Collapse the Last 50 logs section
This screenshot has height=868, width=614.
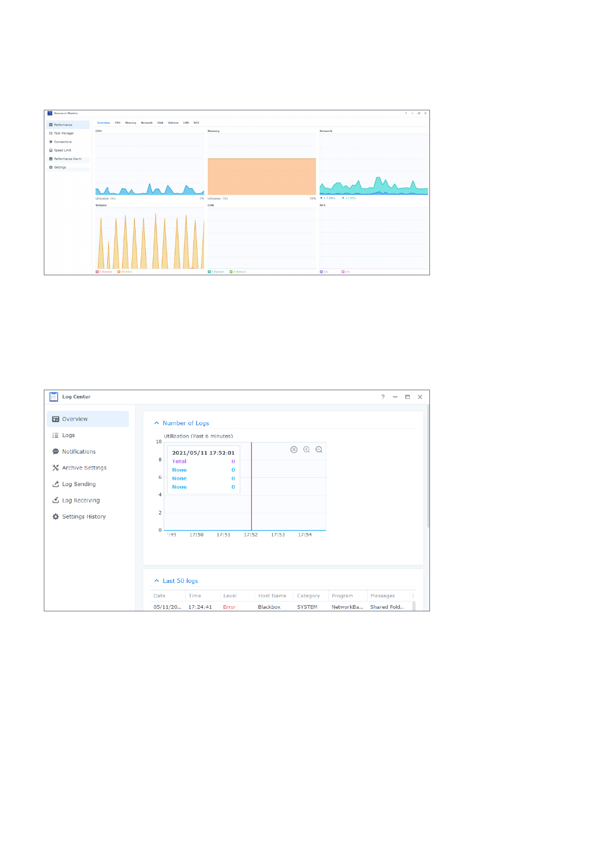tap(157, 581)
